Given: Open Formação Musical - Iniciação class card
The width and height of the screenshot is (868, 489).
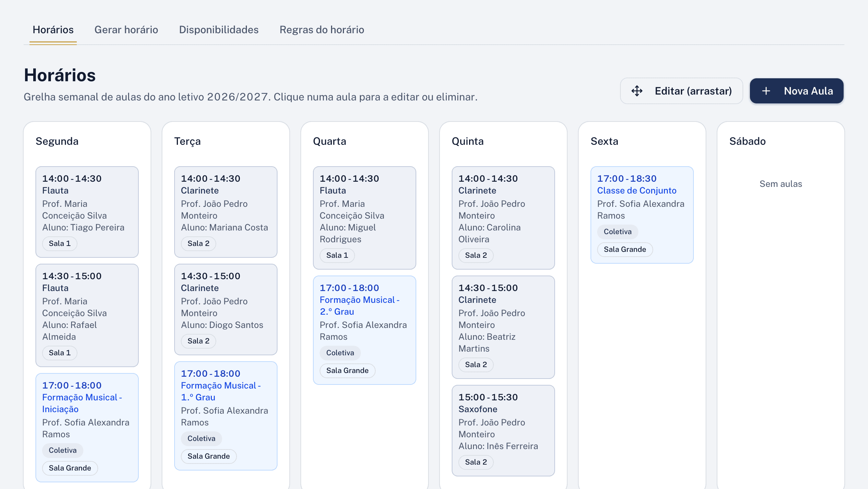Looking at the screenshot, I should point(87,428).
